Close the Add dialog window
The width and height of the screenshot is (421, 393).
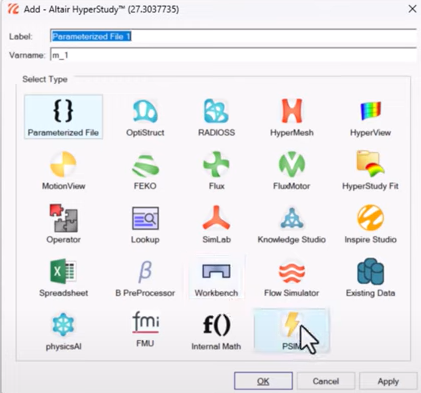click(x=412, y=9)
